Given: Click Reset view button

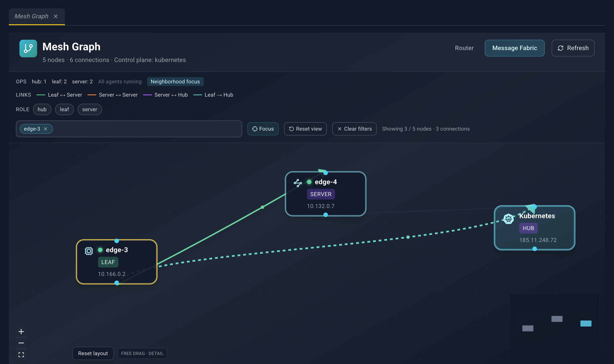Looking at the screenshot, I should point(305,129).
